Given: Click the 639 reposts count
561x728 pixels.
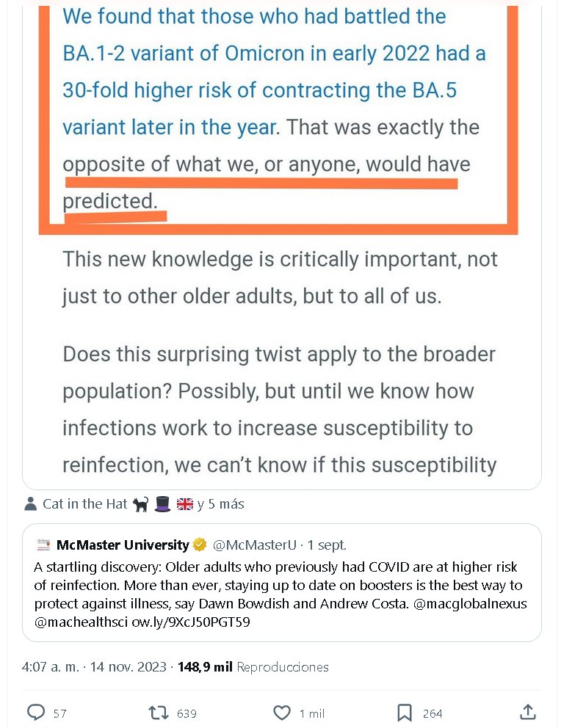Looking at the screenshot, I should [x=186, y=713].
